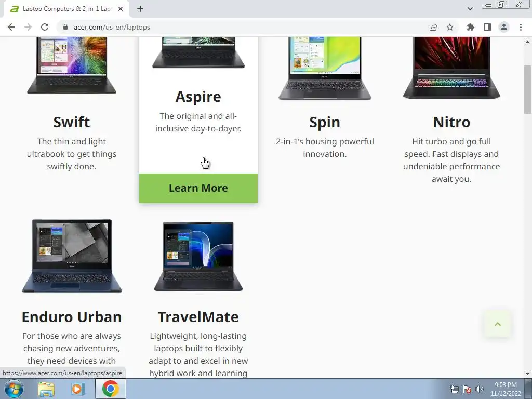532x399 pixels.
Task: Open the Windows Start menu
Action: (x=14, y=389)
